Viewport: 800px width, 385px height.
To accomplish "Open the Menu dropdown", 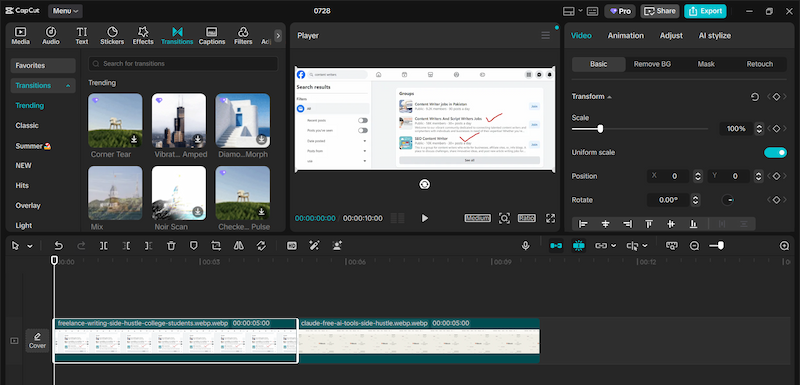I will [65, 11].
